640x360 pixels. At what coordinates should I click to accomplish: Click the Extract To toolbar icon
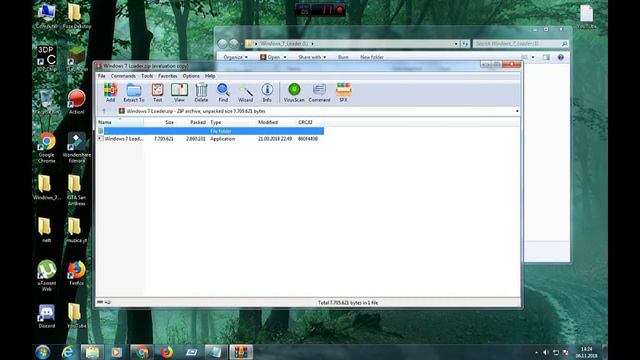click(x=134, y=92)
